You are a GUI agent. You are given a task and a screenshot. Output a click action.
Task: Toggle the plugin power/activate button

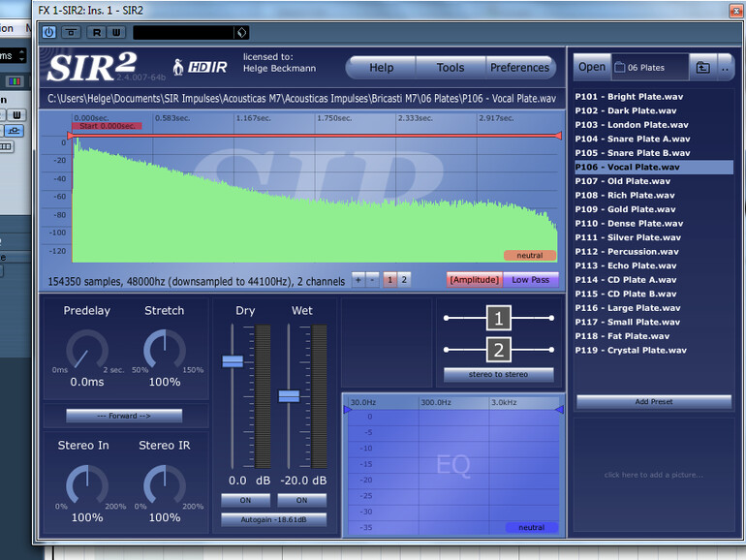tap(49, 32)
